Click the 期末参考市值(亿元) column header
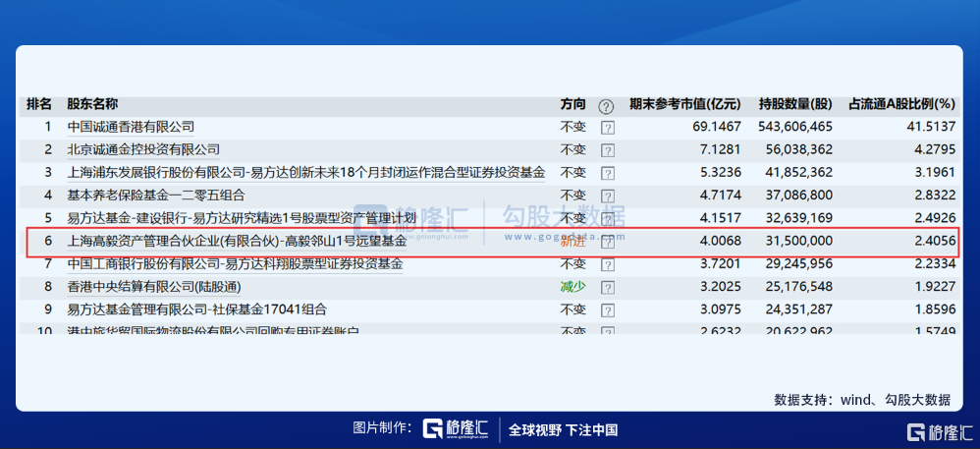980x449 pixels. coord(684,104)
